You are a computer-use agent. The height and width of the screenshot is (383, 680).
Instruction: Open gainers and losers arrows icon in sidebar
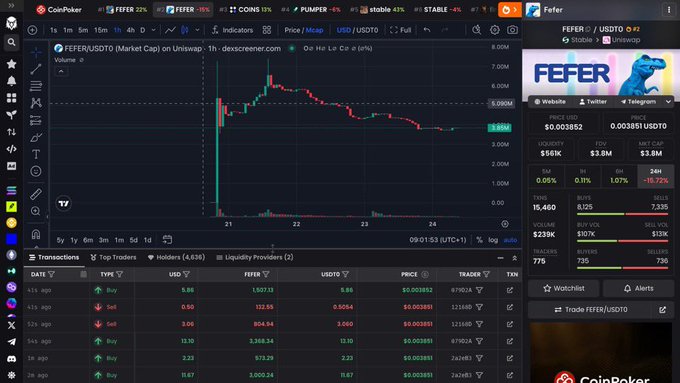tap(11, 132)
